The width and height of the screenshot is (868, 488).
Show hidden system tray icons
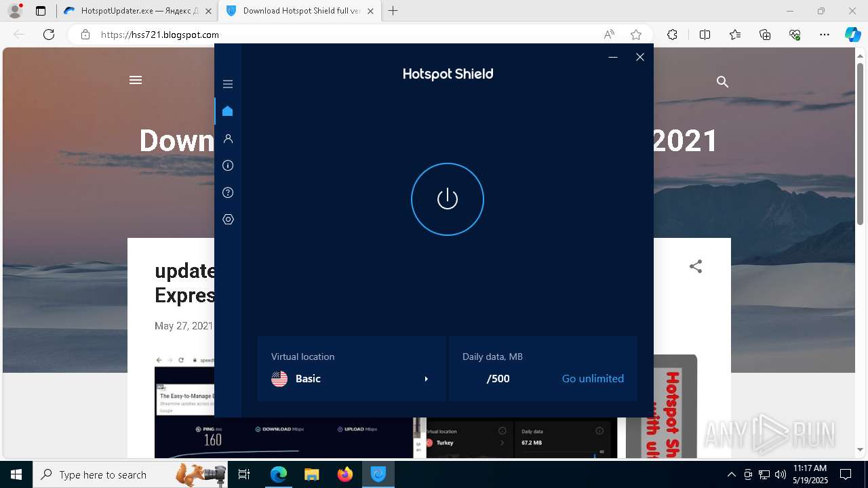pos(731,474)
